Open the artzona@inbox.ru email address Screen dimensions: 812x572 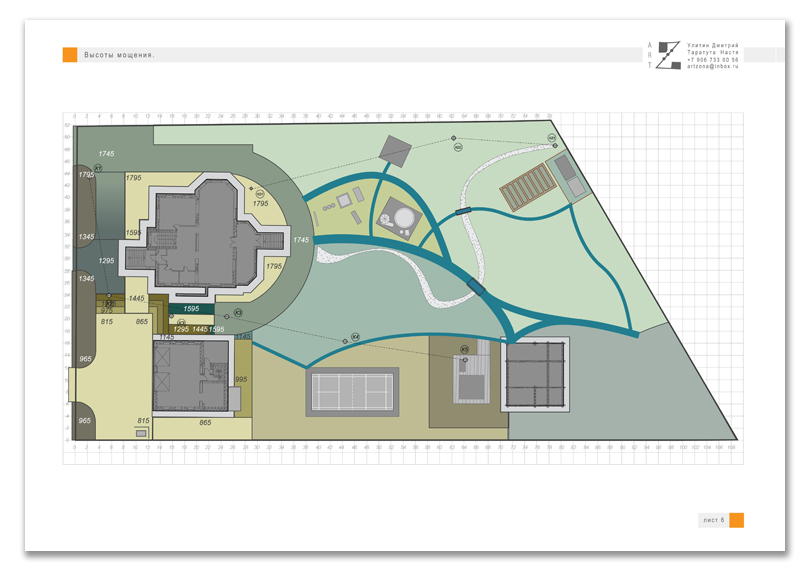(x=713, y=66)
